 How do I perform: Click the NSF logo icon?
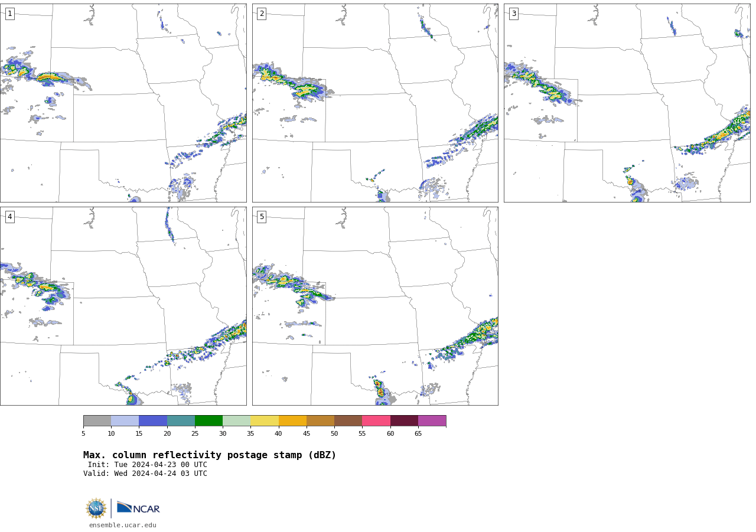[x=96, y=508]
